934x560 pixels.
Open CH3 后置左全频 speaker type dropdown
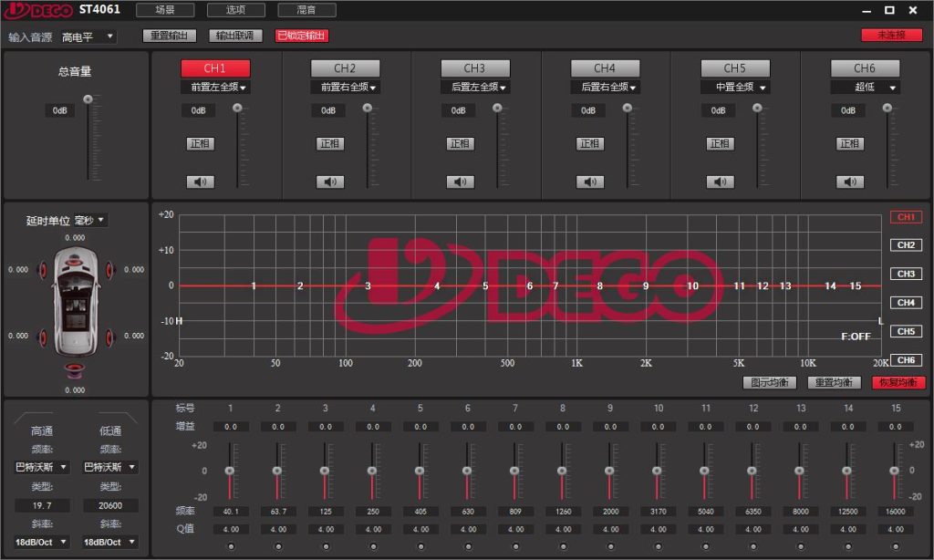(475, 87)
